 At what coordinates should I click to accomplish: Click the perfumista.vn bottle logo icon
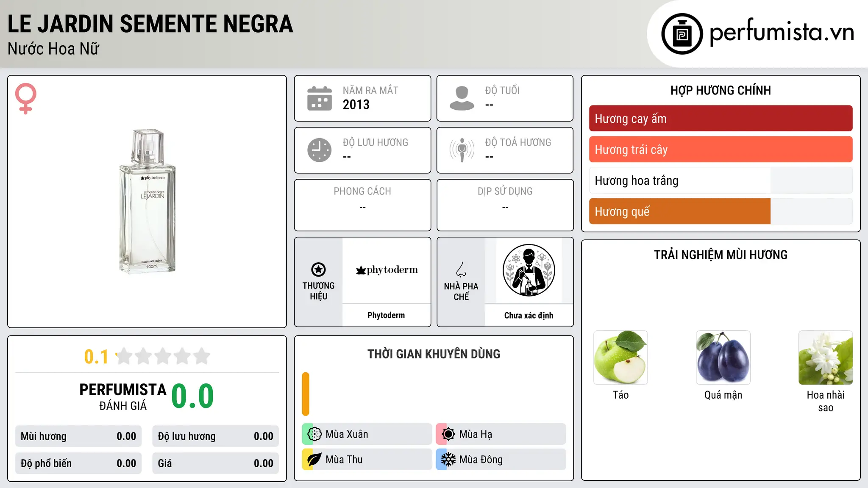[682, 34]
